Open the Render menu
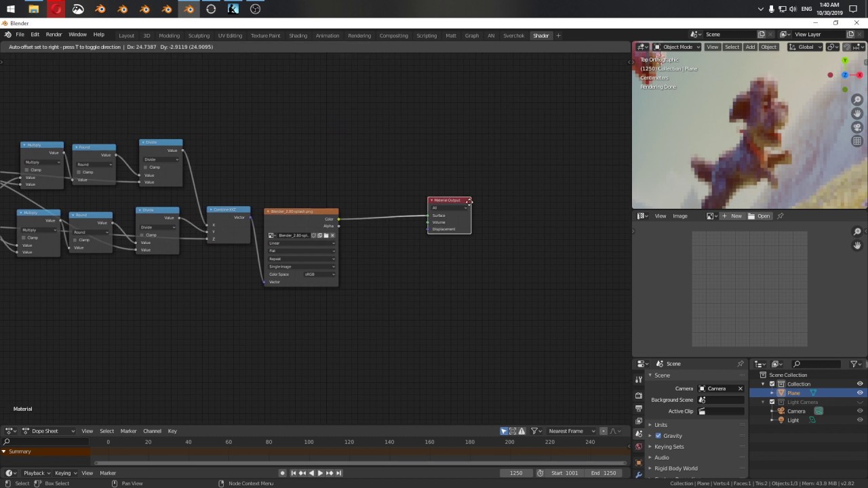 coord(54,35)
